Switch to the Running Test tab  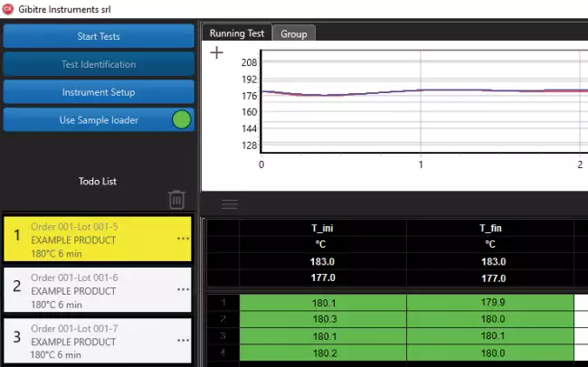(x=236, y=33)
